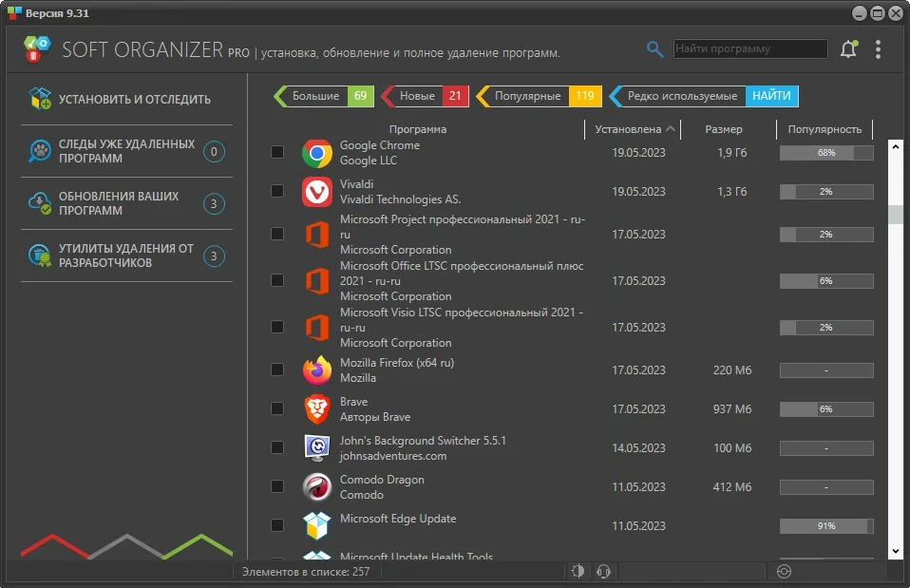Click the circular icon at status bar right

click(784, 572)
